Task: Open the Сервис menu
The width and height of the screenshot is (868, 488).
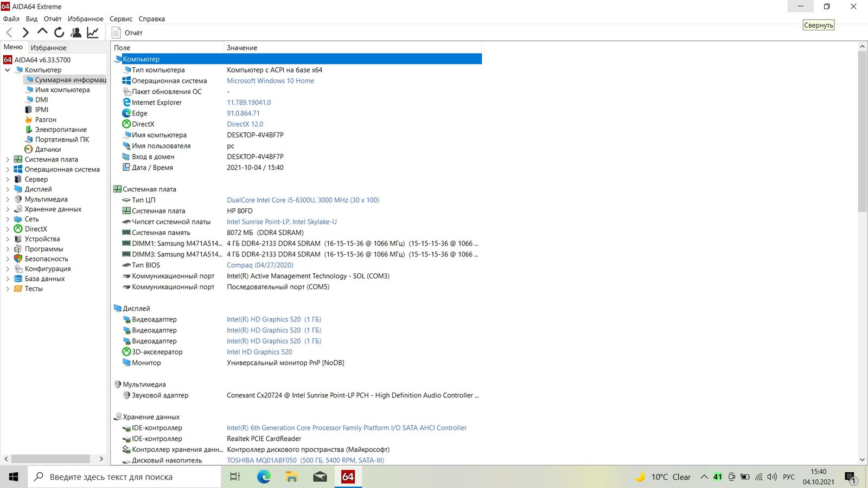Action: (121, 19)
